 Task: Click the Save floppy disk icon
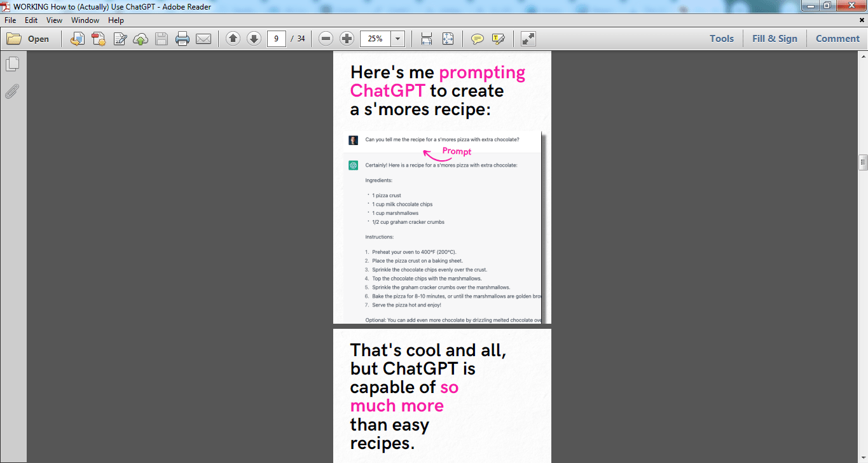click(x=162, y=39)
